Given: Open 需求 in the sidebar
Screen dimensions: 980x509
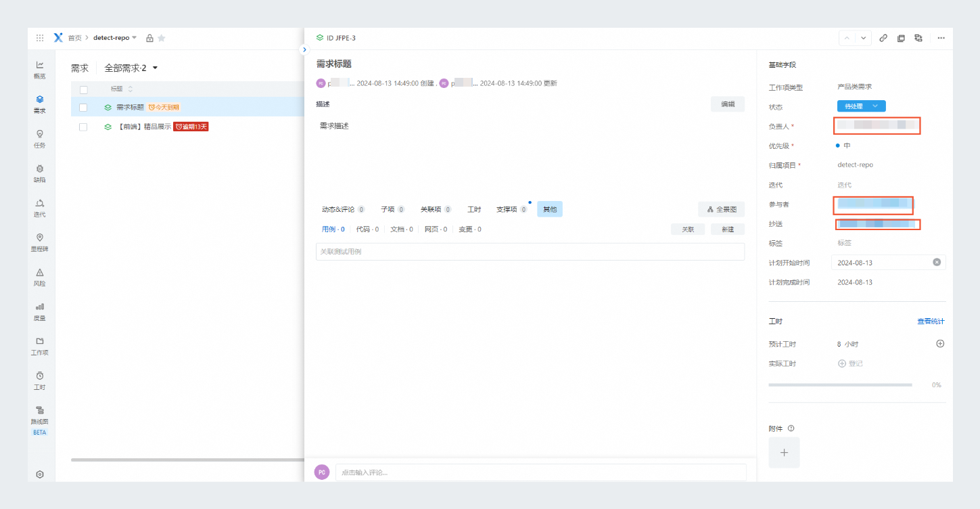Looking at the screenshot, I should pyautogui.click(x=40, y=104).
